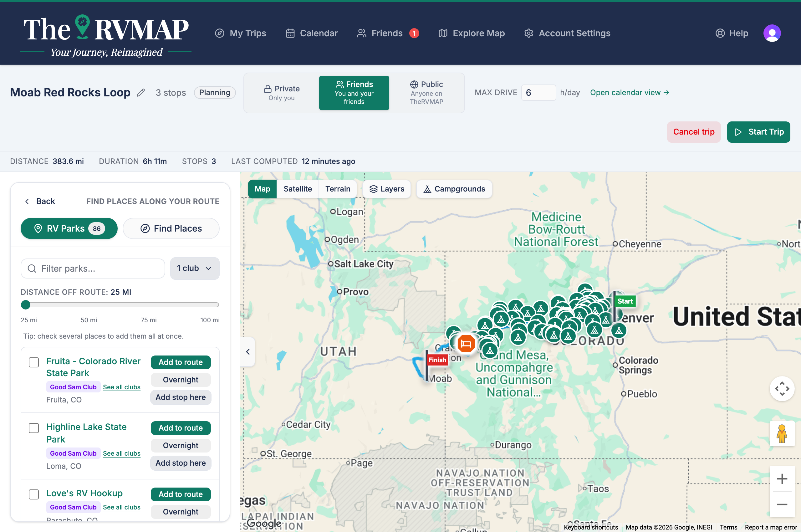
Task: Go back with the Back chevron
Action: click(x=40, y=201)
